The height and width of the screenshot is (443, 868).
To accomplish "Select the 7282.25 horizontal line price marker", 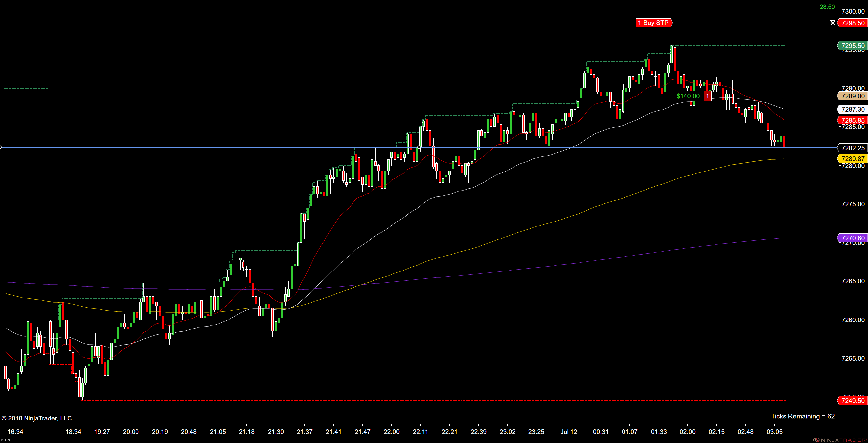I will [852, 148].
